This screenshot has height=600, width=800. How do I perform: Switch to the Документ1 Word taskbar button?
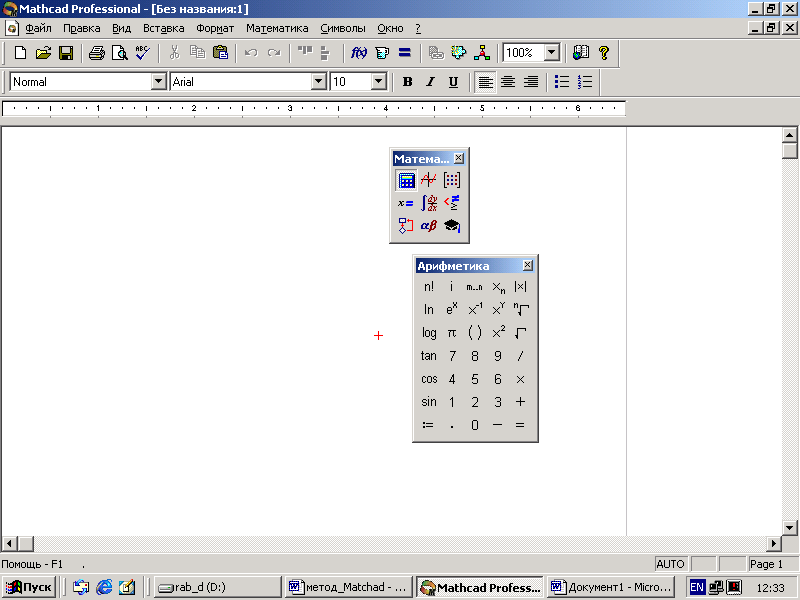611,587
